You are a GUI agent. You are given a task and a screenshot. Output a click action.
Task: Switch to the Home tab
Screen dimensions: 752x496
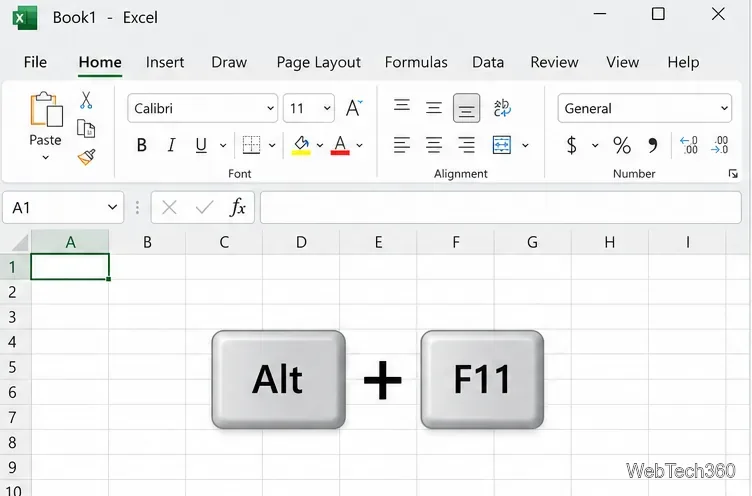pyautogui.click(x=100, y=62)
